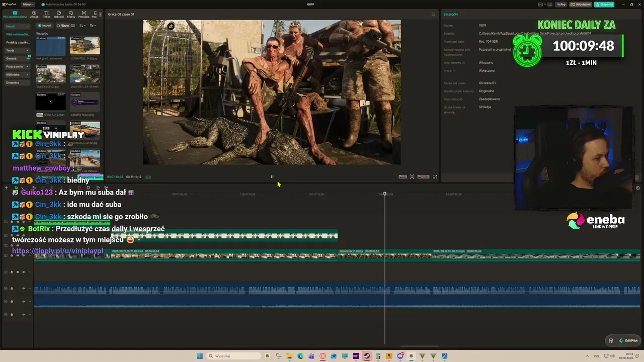Open the green video scopes icon

point(148,177)
